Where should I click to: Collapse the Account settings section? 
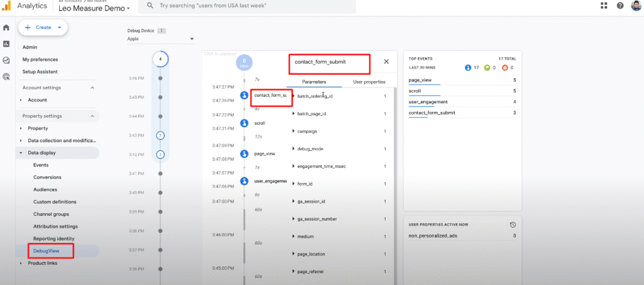coord(92,88)
